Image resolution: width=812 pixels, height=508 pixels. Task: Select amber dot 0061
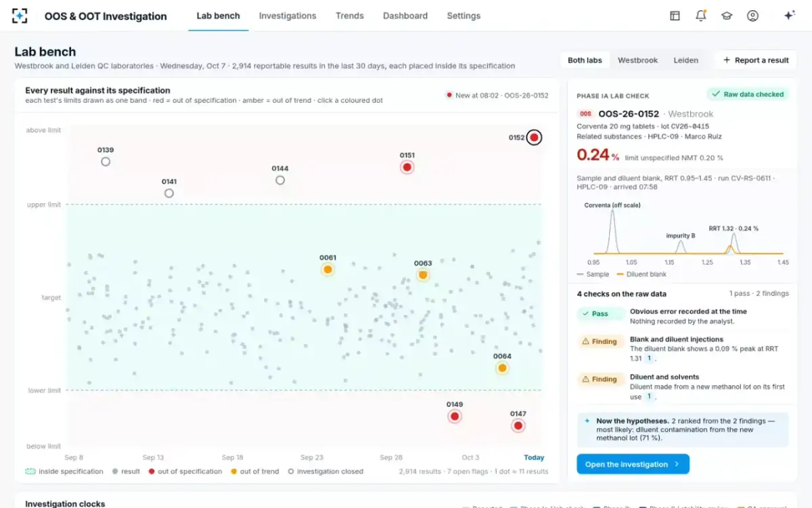[x=328, y=269]
